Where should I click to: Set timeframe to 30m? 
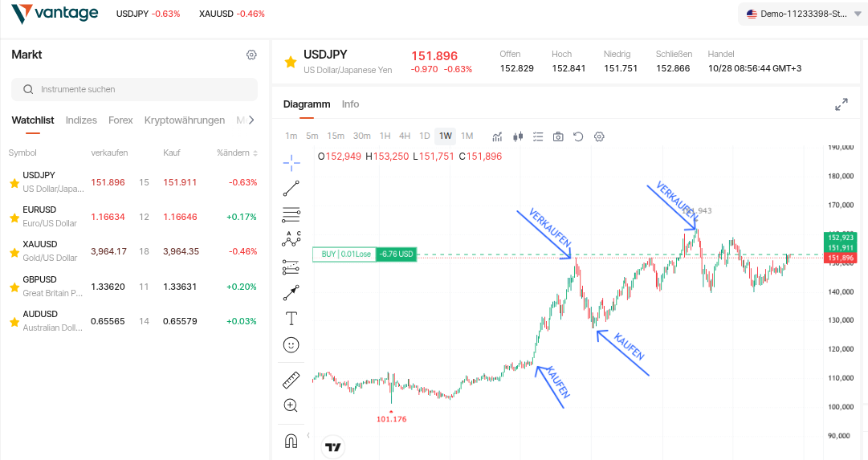[361, 136]
